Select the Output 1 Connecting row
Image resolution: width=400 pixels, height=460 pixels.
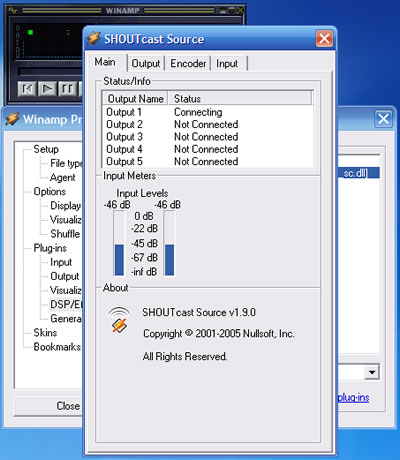(207, 112)
